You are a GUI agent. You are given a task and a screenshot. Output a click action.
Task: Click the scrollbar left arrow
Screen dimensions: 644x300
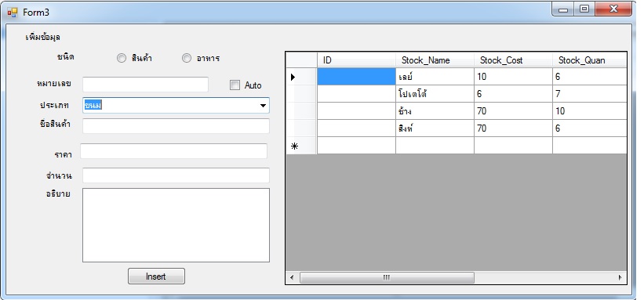(292, 277)
